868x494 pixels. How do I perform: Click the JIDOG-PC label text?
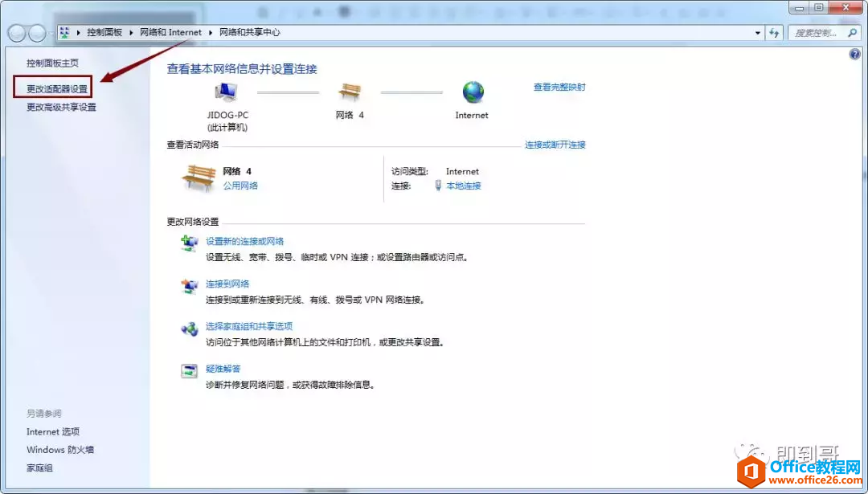227,115
